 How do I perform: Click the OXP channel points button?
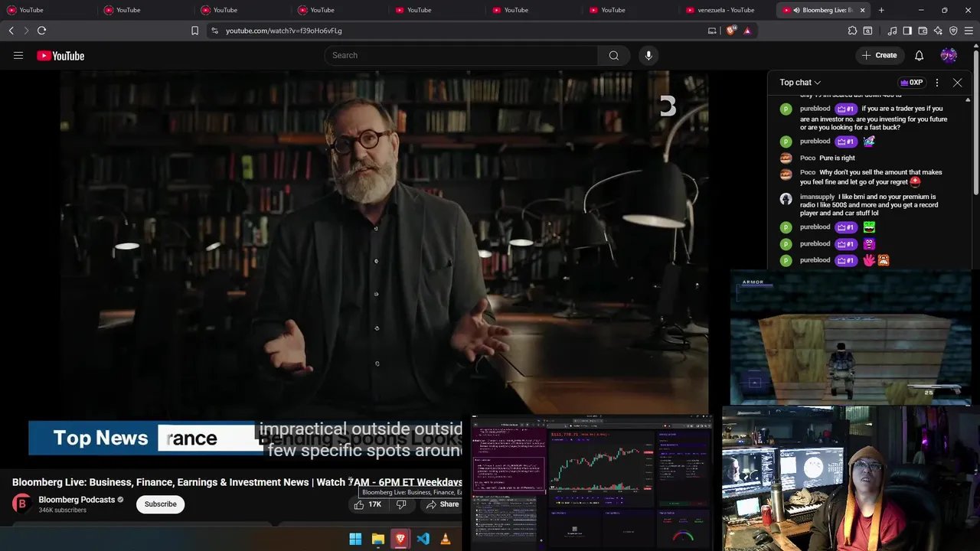(911, 83)
